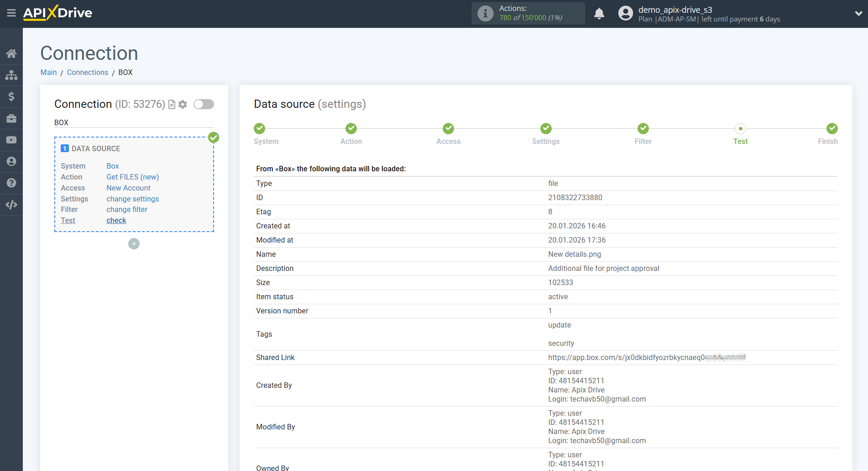Screen dimensions: 868x471
Task: Click the Actions usage info panel
Action: pos(528,13)
